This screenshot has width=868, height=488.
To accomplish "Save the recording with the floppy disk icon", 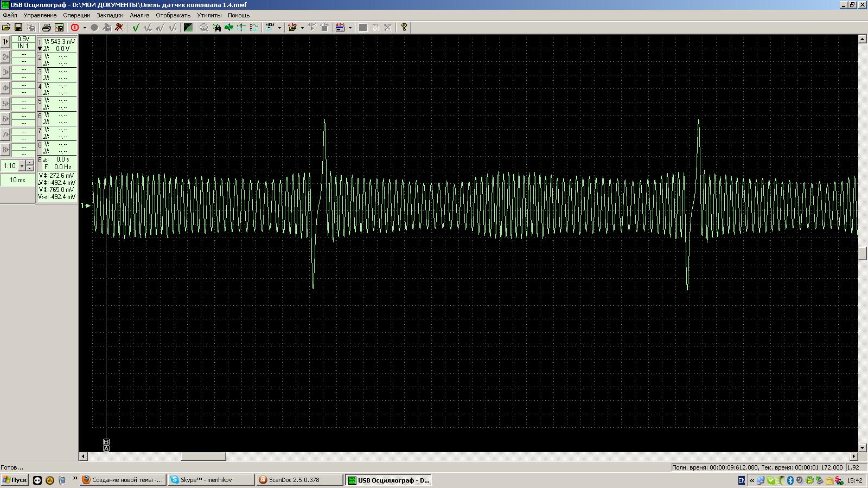I will point(18,27).
